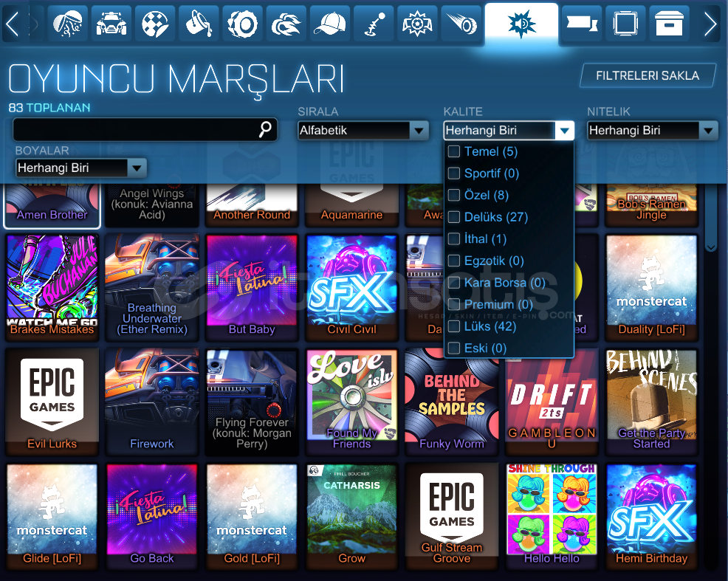This screenshot has height=581, width=728.
Task: Click the magnifier search icon
Action: (x=265, y=129)
